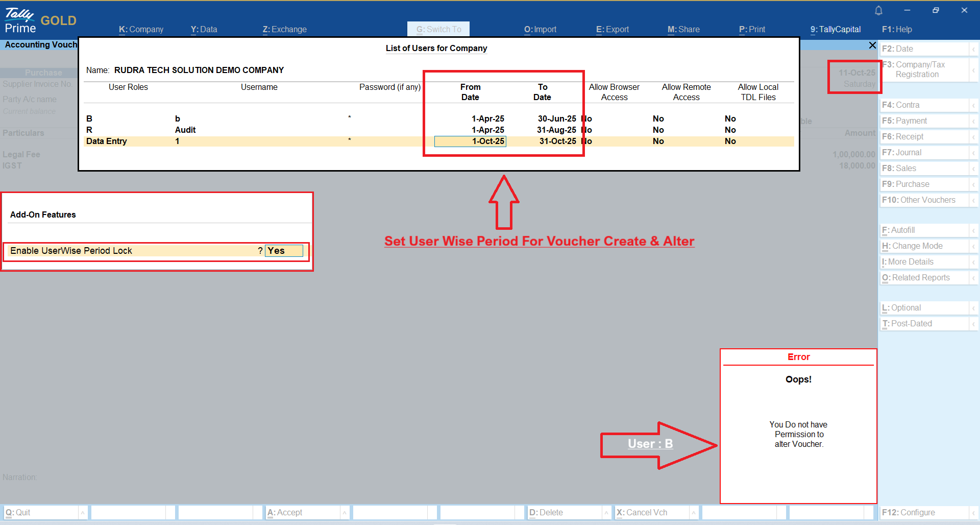Click the notification bell icon
980x525 pixels.
878,11
